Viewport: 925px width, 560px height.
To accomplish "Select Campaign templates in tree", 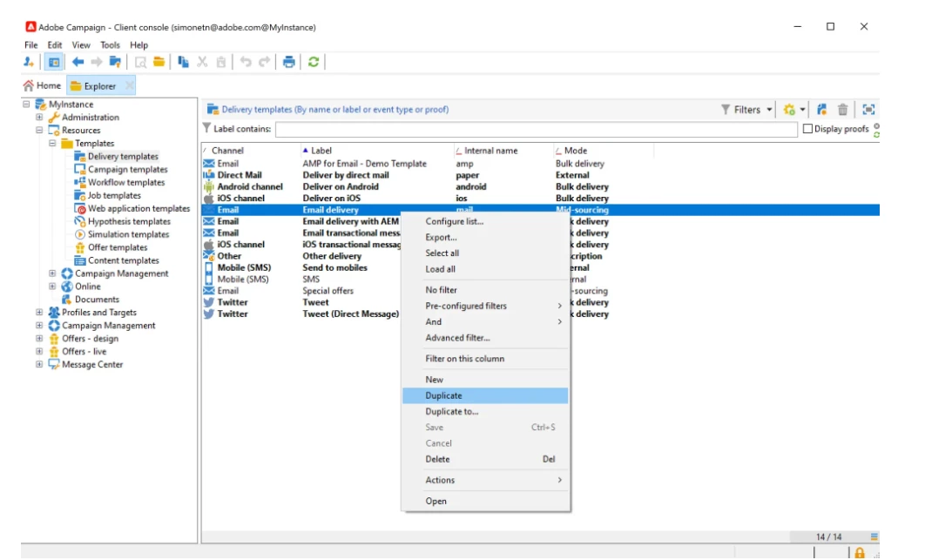I will point(127,169).
